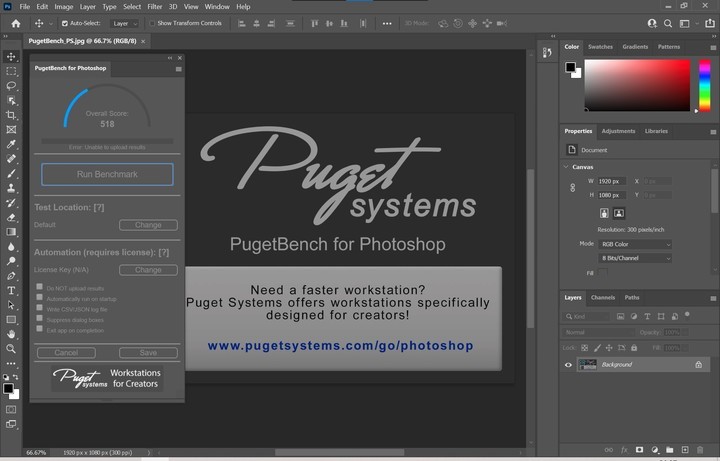Open the Auto-Select Layer dropdown
Image resolution: width=720 pixels, height=461 pixels.
pos(127,23)
